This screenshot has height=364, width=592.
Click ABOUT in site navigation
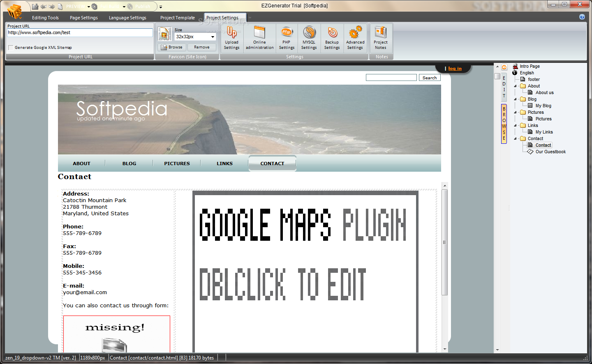pyautogui.click(x=81, y=164)
